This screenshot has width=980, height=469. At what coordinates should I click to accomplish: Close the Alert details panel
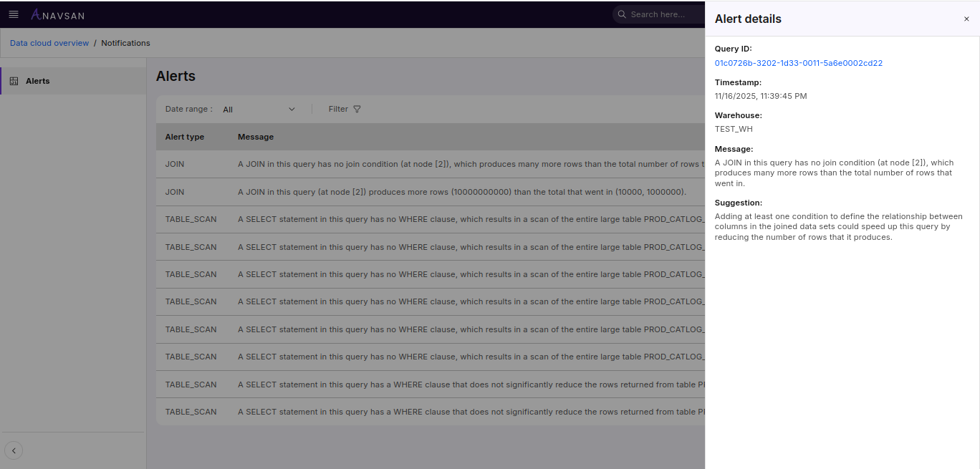coord(966,19)
